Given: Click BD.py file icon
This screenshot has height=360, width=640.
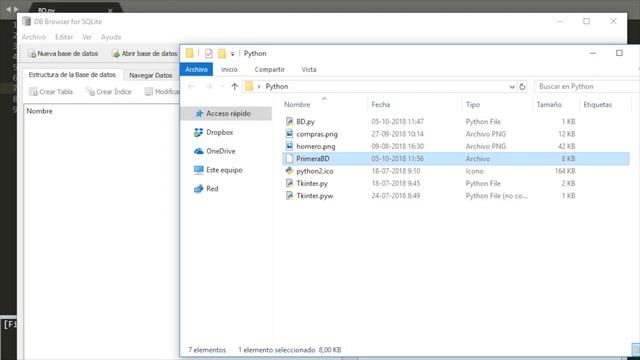Looking at the screenshot, I should (289, 121).
